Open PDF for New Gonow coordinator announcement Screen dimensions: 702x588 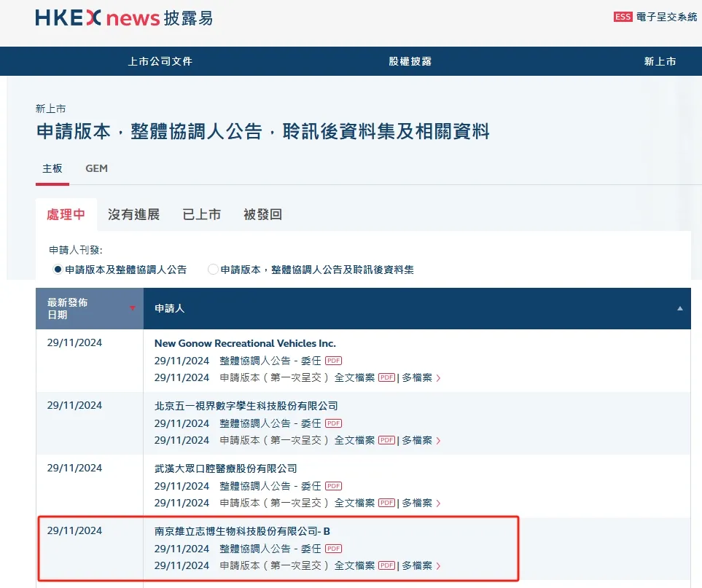[334, 360]
